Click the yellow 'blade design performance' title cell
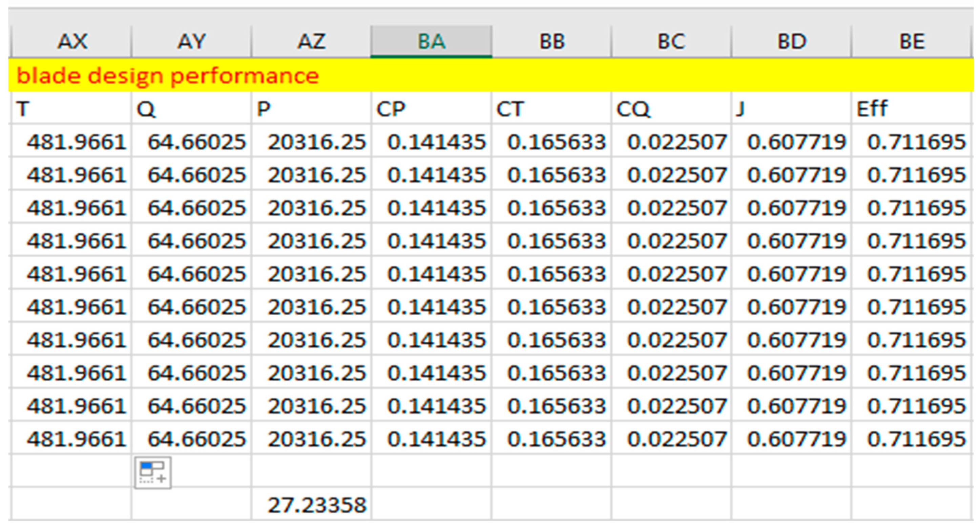 point(167,75)
